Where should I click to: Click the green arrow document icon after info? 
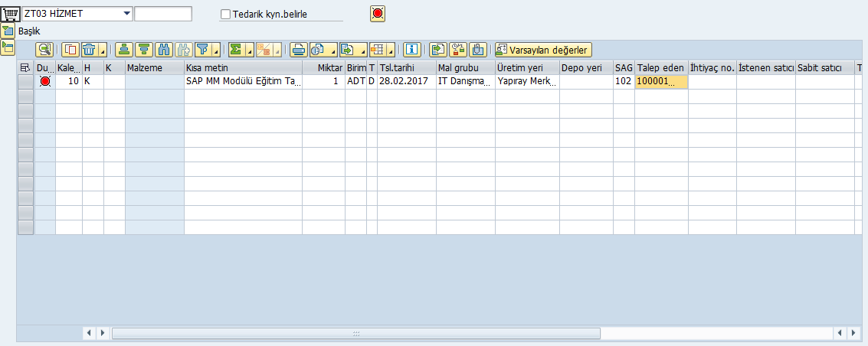[438, 50]
